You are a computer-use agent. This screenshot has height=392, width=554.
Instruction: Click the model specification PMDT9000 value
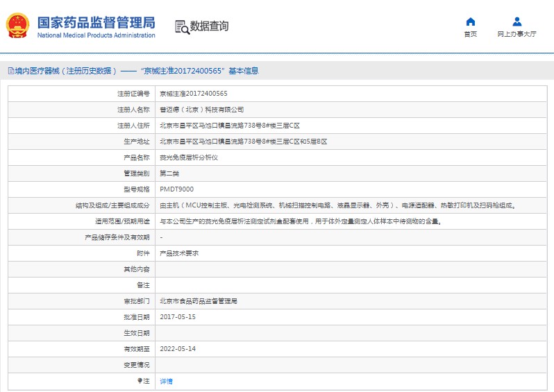pos(177,189)
